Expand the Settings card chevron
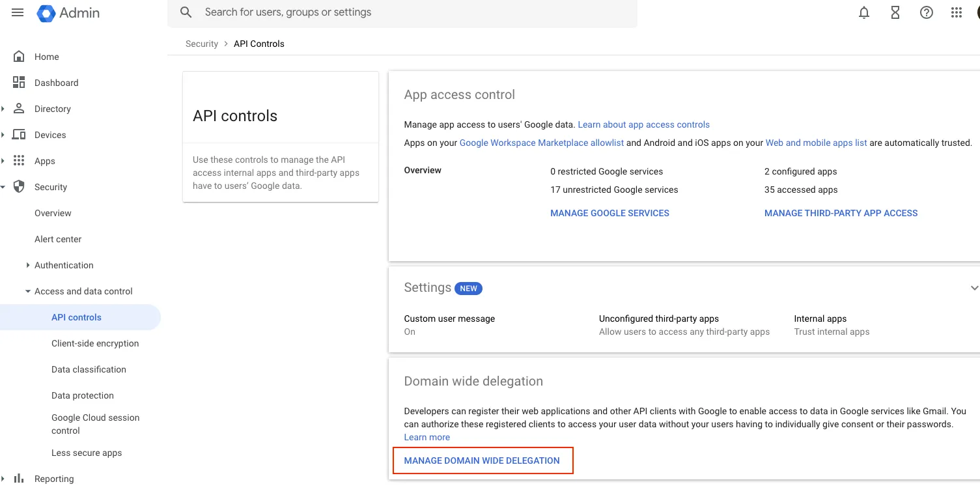This screenshot has height=495, width=980. pyautogui.click(x=974, y=288)
